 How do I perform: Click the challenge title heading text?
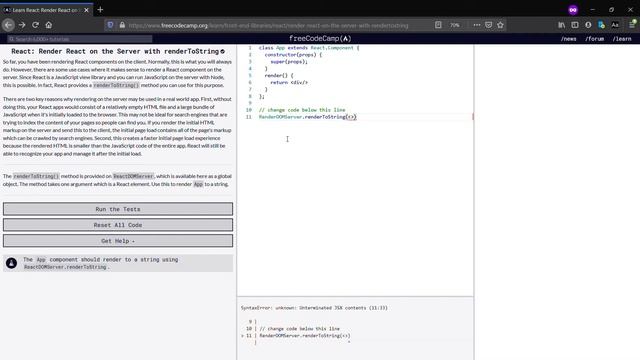point(115,51)
